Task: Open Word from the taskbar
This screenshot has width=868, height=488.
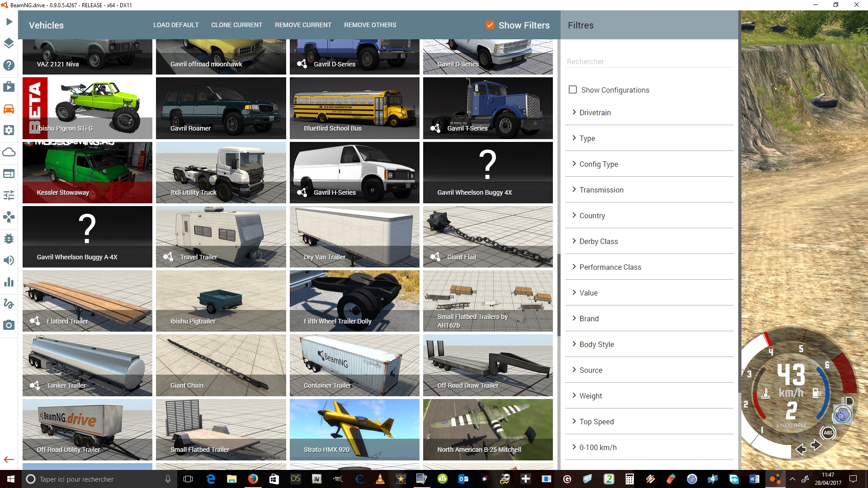Action: 754,479
